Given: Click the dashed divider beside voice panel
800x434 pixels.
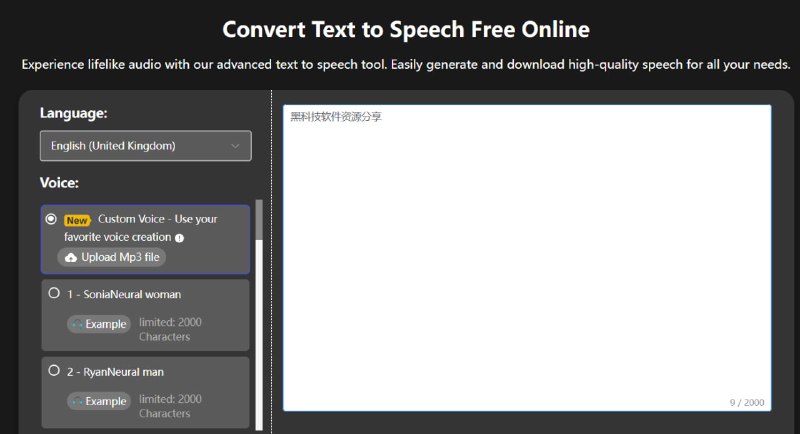Looking at the screenshot, I should coord(272,260).
